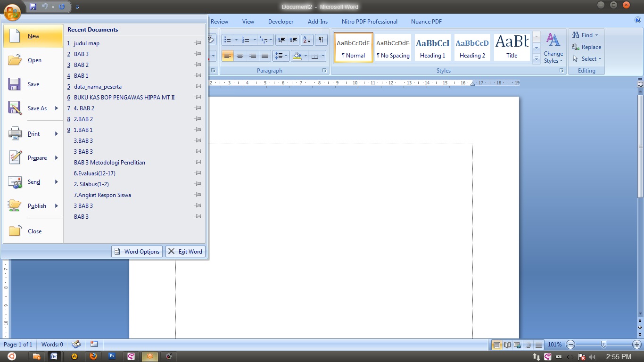Viewport: 644px width, 362px height.
Task: Click the Change Styles icon
Action: [553, 48]
